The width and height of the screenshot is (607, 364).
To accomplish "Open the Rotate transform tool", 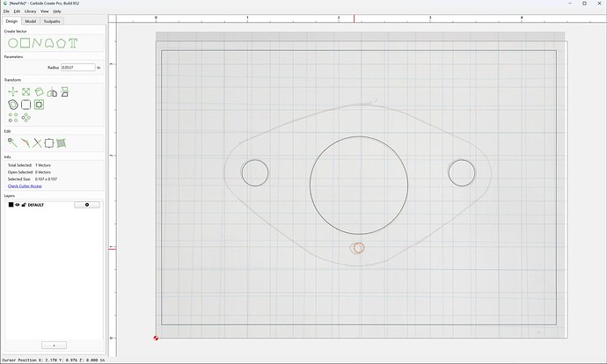I will pos(39,91).
